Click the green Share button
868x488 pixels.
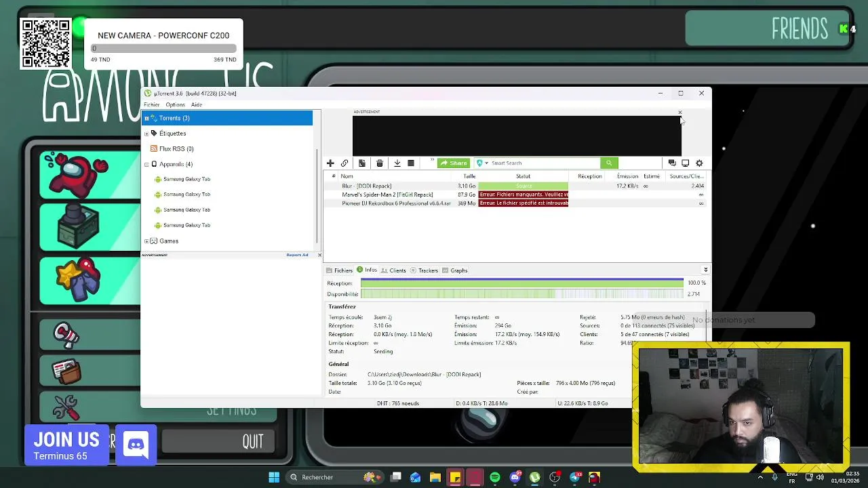453,163
